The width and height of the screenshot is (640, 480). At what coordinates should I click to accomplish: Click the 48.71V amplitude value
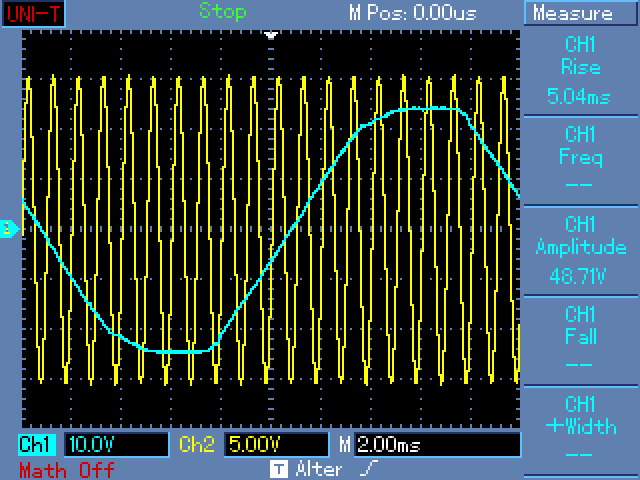click(x=578, y=276)
